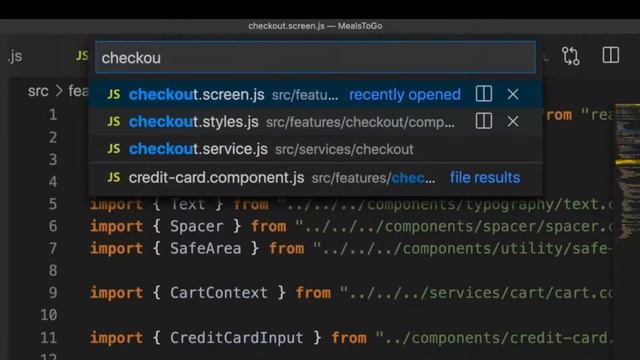Open checkout.styles.js to the side
The height and width of the screenshot is (360, 640).
[484, 121]
